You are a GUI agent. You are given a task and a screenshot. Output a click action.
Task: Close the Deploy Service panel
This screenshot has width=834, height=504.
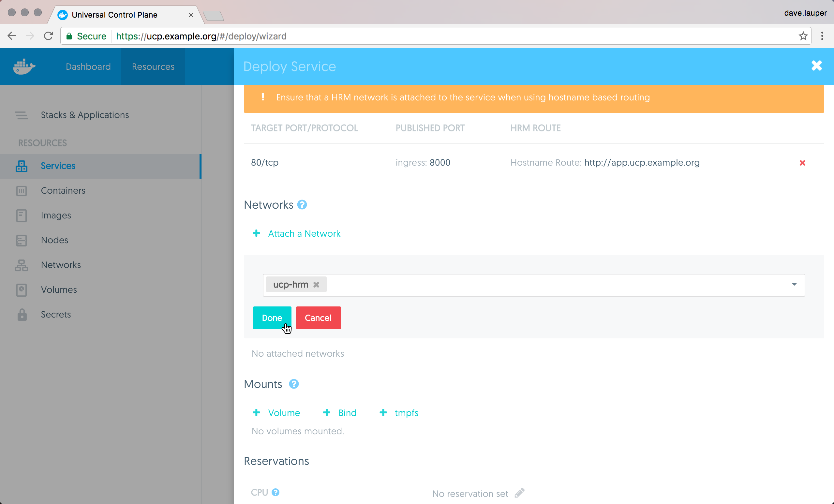click(x=816, y=66)
